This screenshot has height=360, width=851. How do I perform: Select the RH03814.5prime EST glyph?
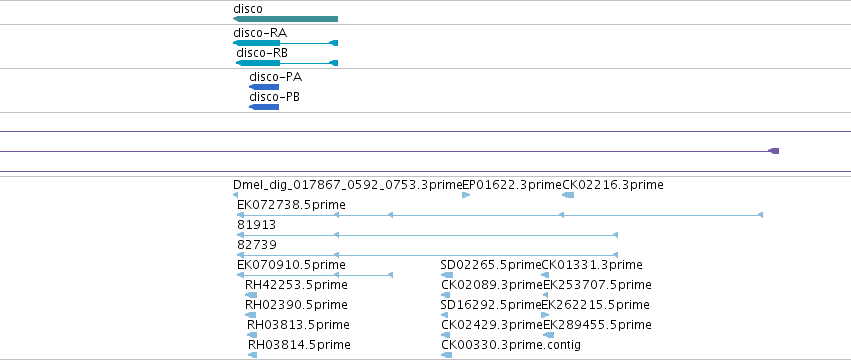coord(252,355)
